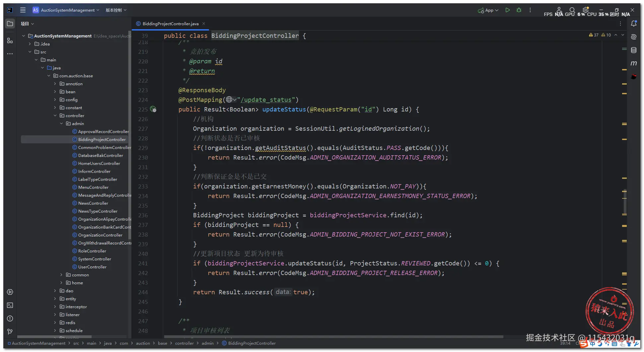Open the Database tool window
Screen dimensions: 644x352
pyautogui.click(x=634, y=50)
